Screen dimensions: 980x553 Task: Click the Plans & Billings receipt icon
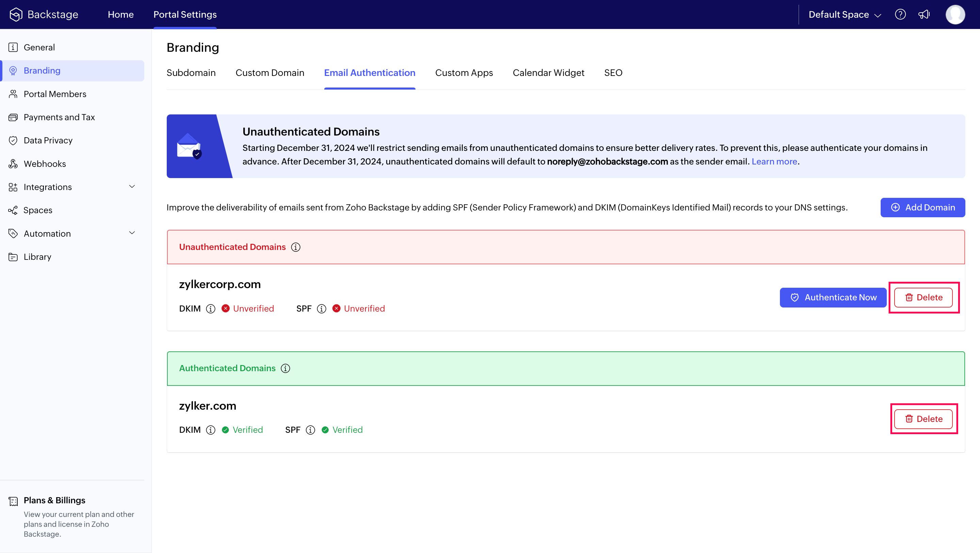coord(13,501)
